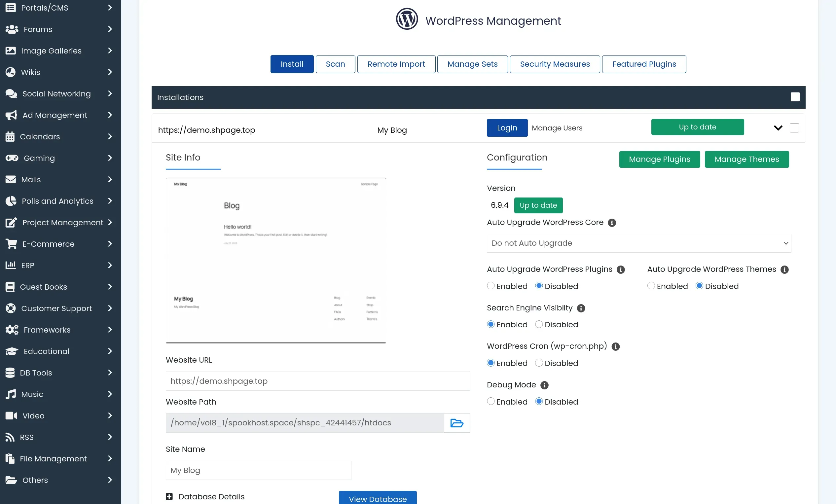Click the Social Networking chat icon
Image resolution: width=836 pixels, height=504 pixels.
11,93
